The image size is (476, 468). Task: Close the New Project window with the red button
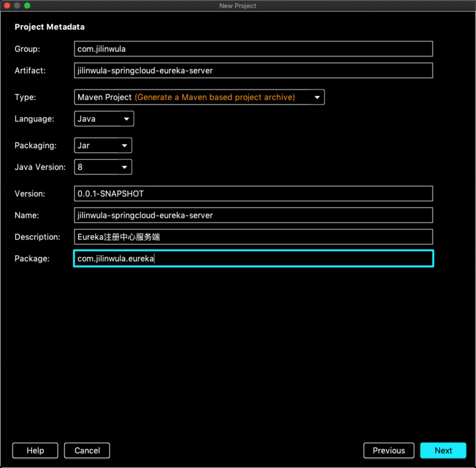7,5
